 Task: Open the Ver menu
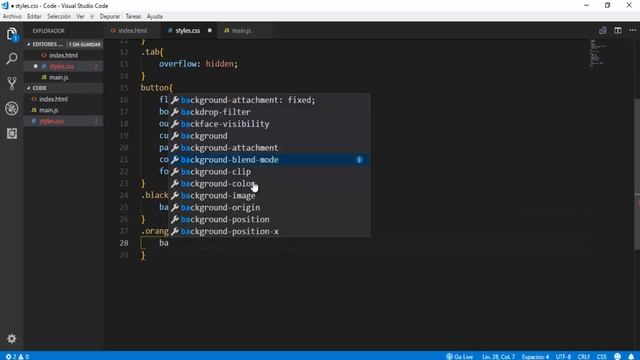[80, 16]
